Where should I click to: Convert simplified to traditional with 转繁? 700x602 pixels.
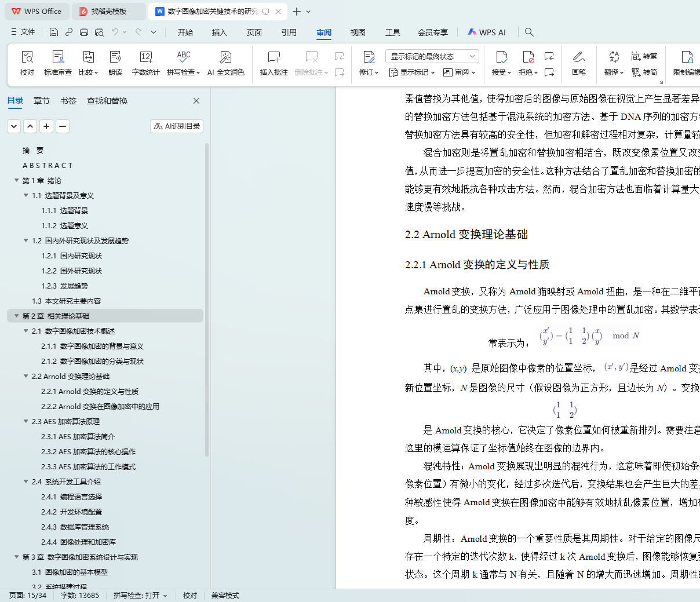644,56
